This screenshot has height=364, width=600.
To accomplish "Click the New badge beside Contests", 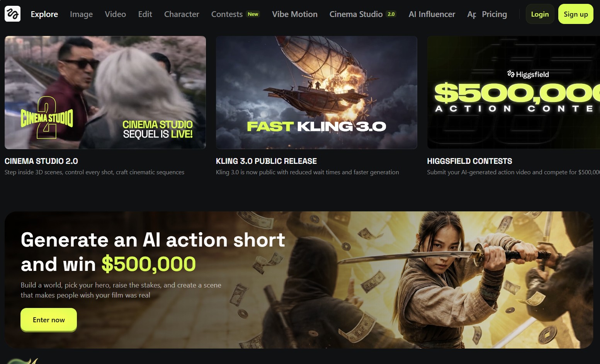I will 253,14.
